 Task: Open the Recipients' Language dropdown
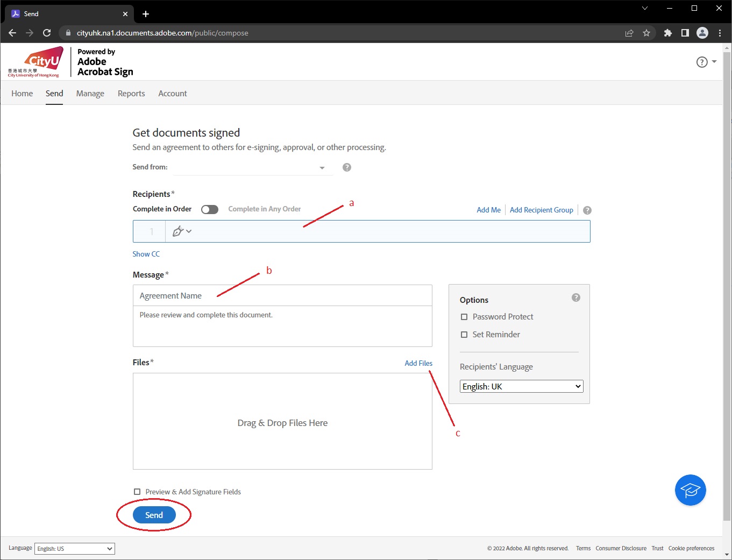(521, 386)
